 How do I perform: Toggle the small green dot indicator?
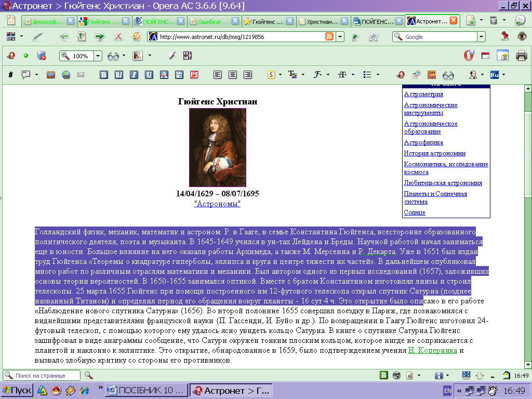pos(26,56)
